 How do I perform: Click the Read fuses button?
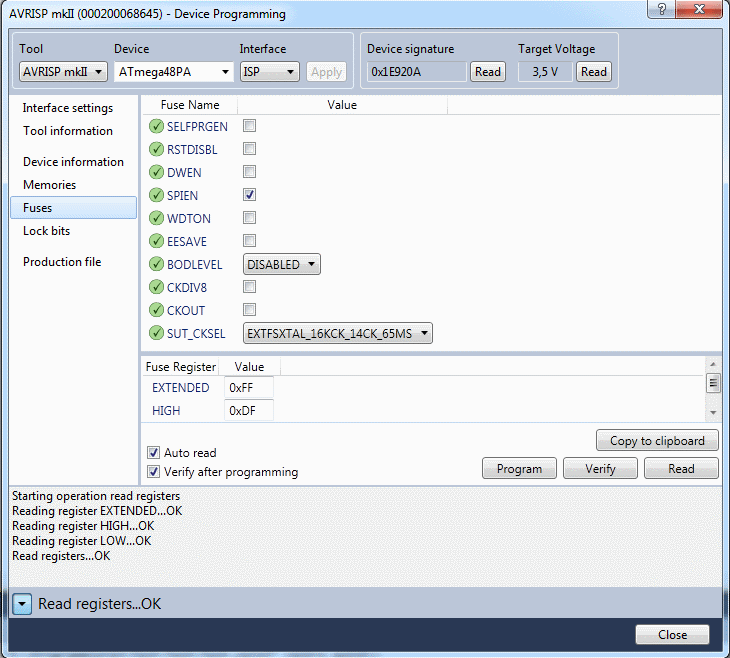681,468
